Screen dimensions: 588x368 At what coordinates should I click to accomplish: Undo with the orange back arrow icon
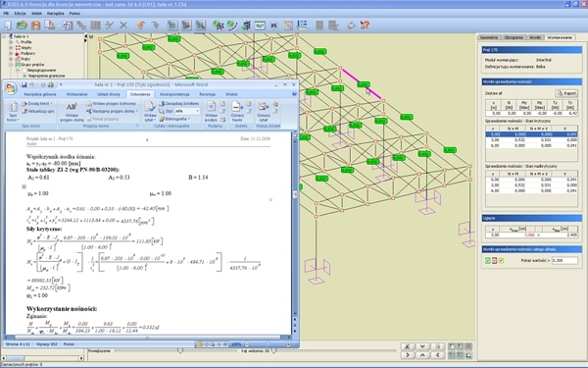[x=140, y=26]
